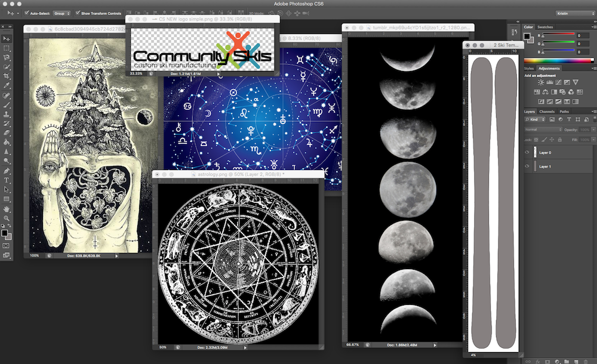597x364 pixels.
Task: Pick the Pen tool
Action: click(x=7, y=171)
